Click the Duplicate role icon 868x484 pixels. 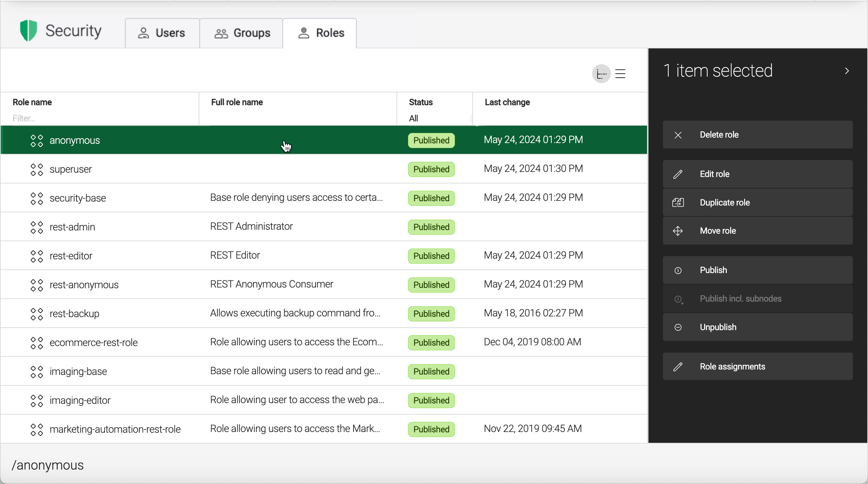(678, 203)
